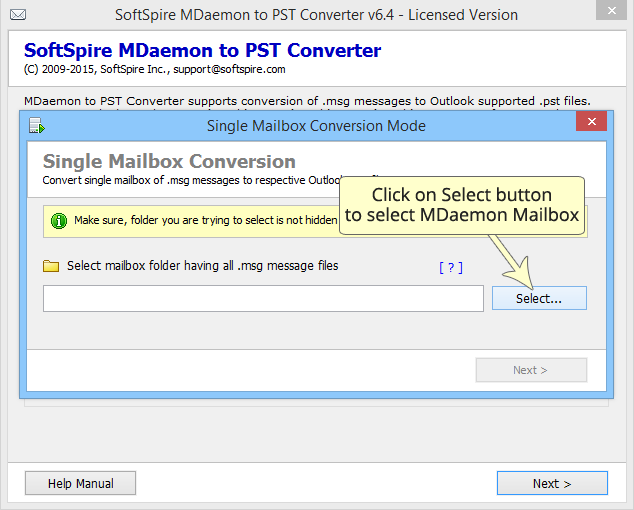Click 'Single Mailbox Conversion Mode' dialog title text

316,126
